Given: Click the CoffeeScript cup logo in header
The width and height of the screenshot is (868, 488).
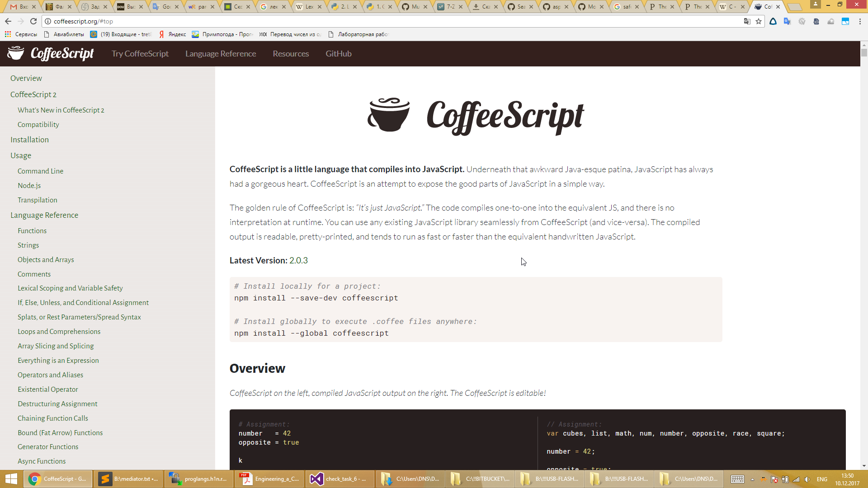Looking at the screenshot, I should (16, 53).
